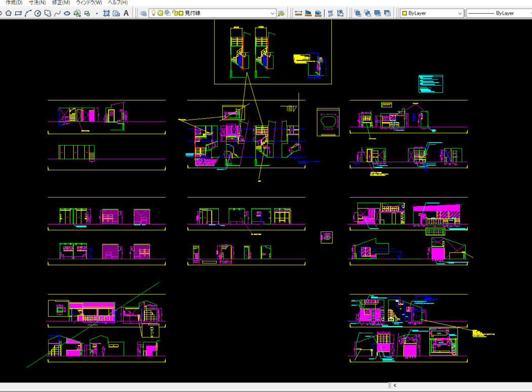This screenshot has width=532, height=392.
Task: Open the Layer Properties Manager icon
Action: point(144,13)
